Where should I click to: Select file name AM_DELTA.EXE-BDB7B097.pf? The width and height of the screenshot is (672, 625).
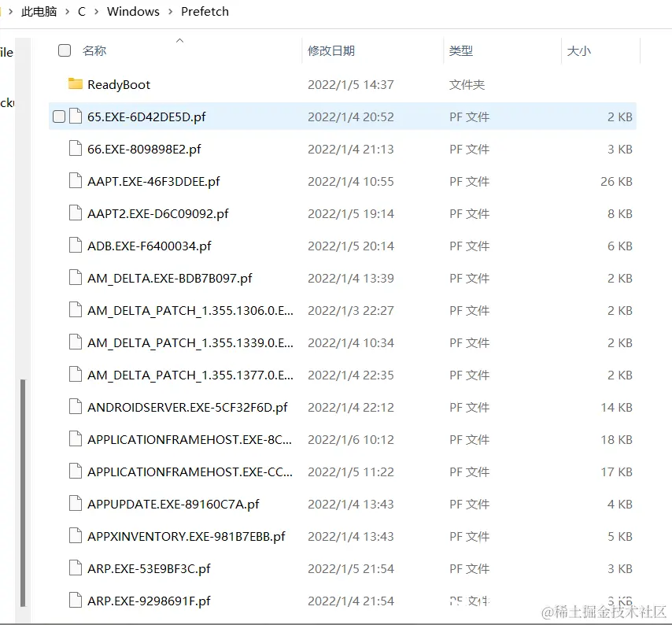[x=170, y=278]
